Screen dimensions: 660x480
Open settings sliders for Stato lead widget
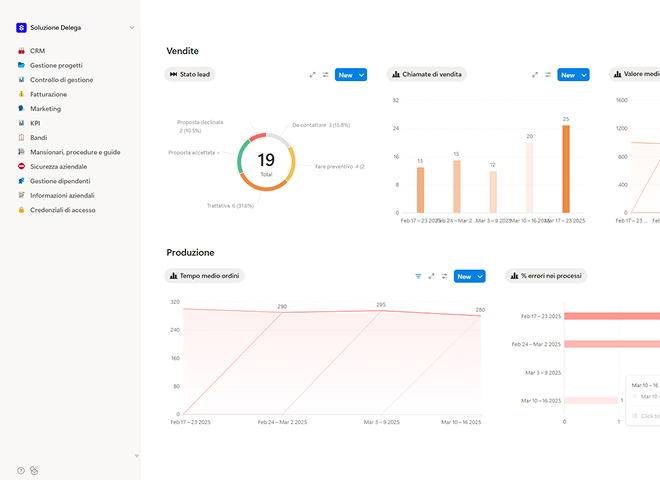click(x=325, y=75)
